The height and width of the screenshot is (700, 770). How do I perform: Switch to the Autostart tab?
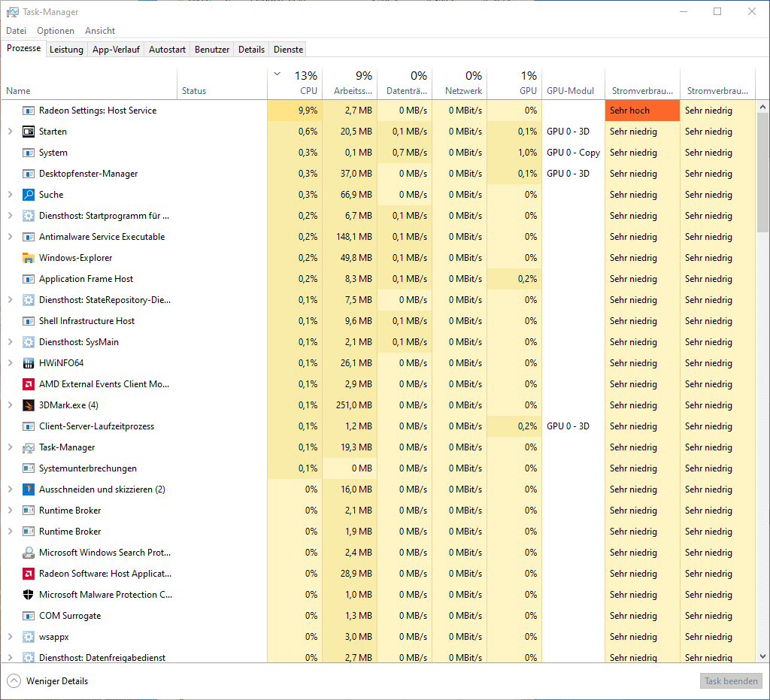tap(167, 50)
